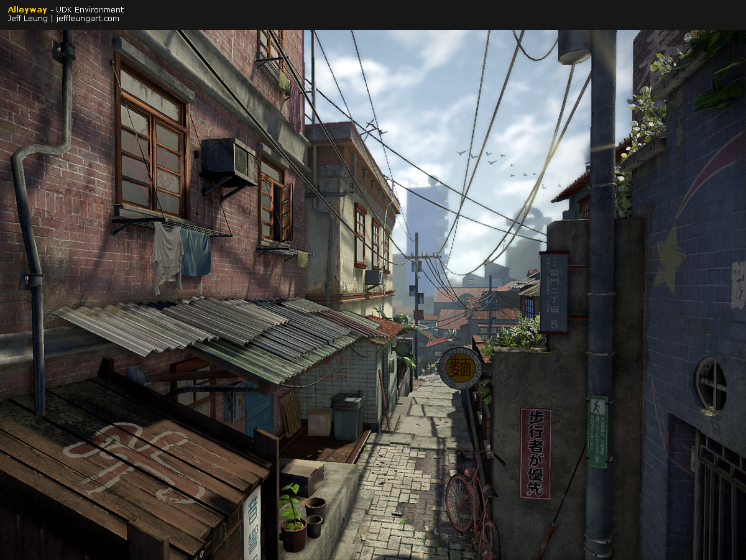Select the gray trash bin in alley
Image resolution: width=746 pixels, height=560 pixels.
pos(347,416)
